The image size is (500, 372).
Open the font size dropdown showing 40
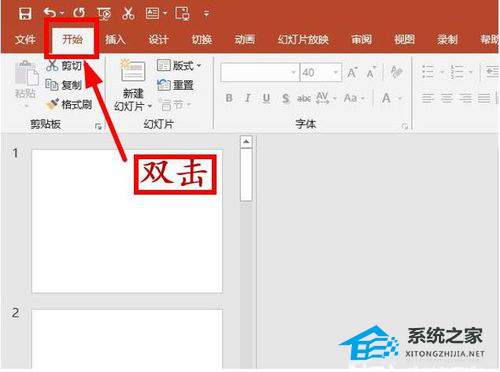click(x=336, y=72)
